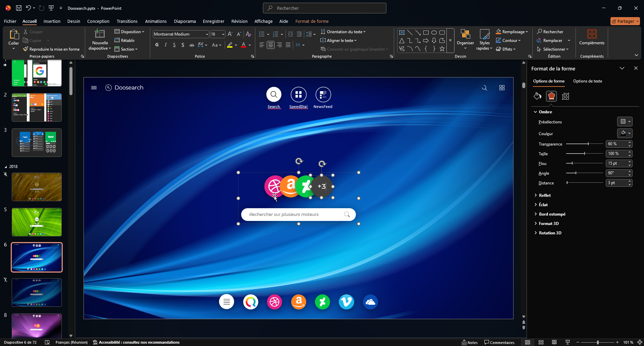This screenshot has width=644, height=346.
Task: Switch to slide sorter view in status bar
Action: click(541, 342)
